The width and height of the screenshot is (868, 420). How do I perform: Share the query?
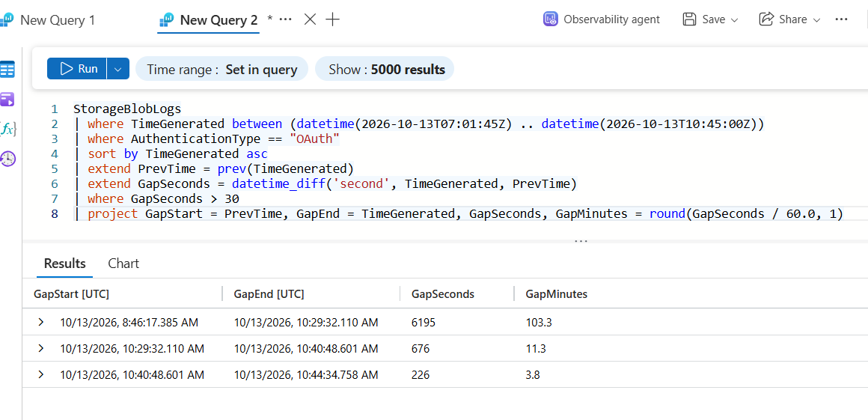[783, 19]
